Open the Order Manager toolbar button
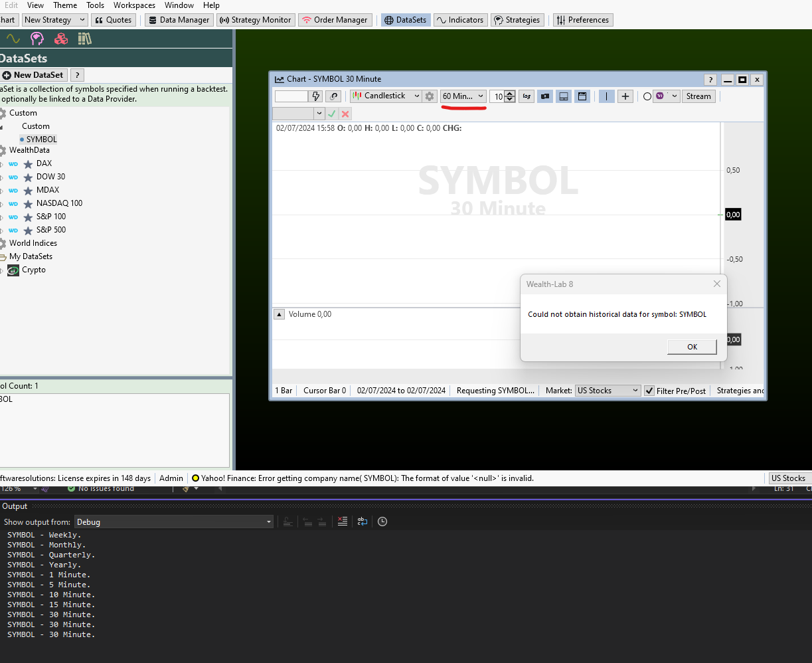Image resolution: width=812 pixels, height=663 pixels. click(335, 20)
